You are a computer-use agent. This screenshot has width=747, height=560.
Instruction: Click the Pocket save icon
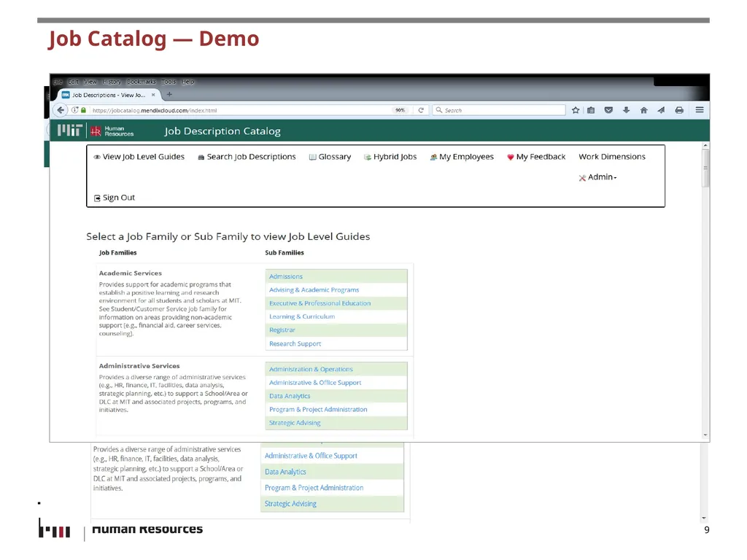point(608,110)
